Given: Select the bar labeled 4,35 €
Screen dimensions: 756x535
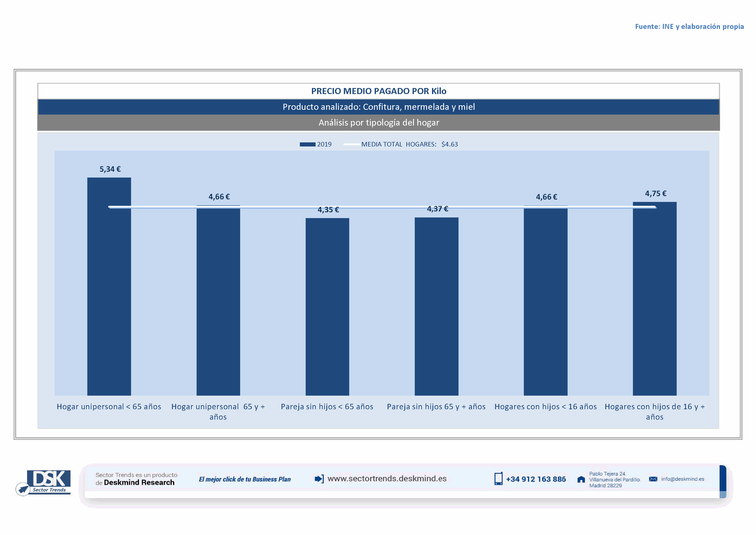Looking at the screenshot, I should [x=327, y=306].
